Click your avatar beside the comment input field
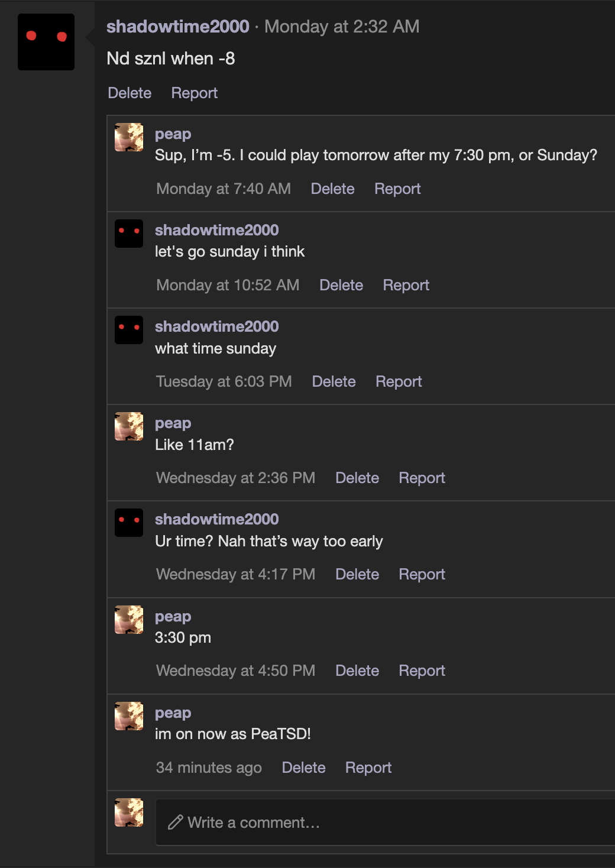Viewport: 615px width, 868px height. tap(128, 813)
